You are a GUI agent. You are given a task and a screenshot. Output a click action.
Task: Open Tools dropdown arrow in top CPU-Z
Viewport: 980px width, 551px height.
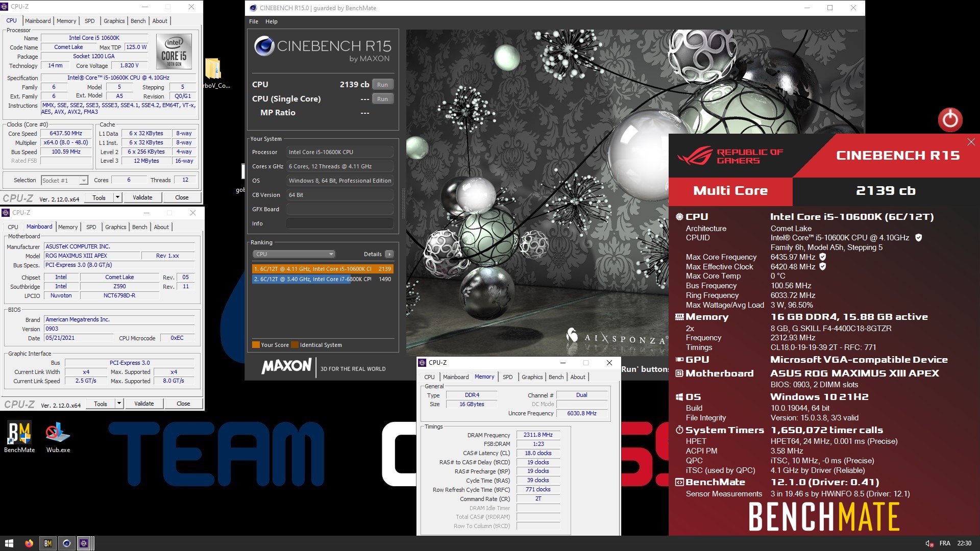point(117,197)
